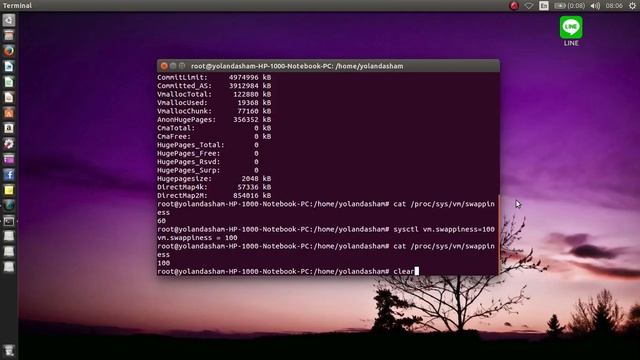
Task: Open the session gear menu
Action: [x=632, y=6]
